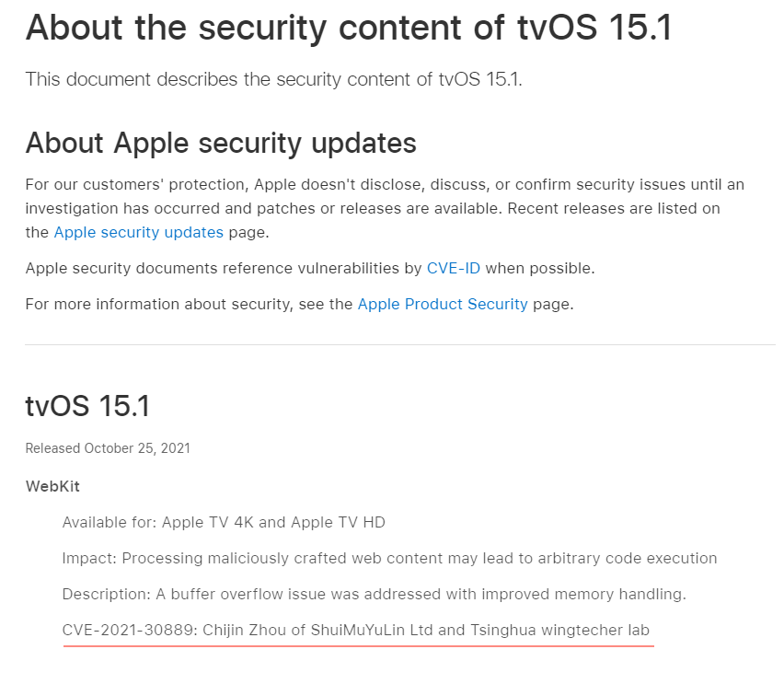Follow the CVE-ID hyperlink

point(453,268)
